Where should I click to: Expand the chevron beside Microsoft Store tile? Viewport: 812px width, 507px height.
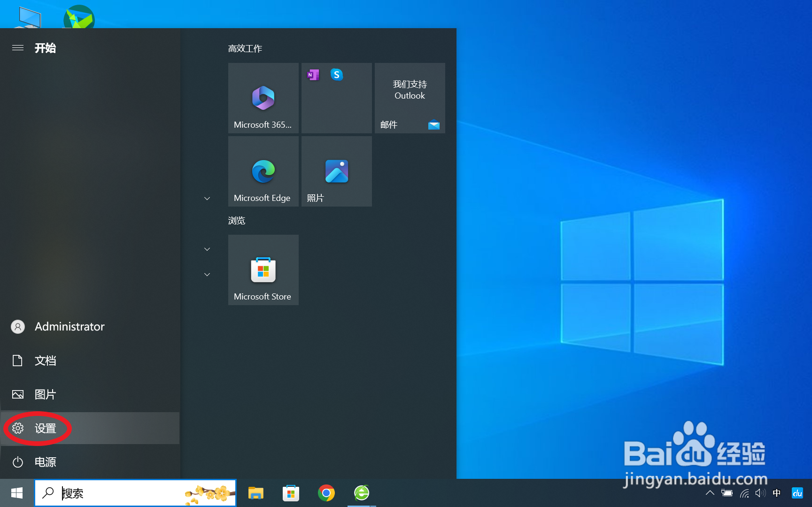pyautogui.click(x=207, y=275)
